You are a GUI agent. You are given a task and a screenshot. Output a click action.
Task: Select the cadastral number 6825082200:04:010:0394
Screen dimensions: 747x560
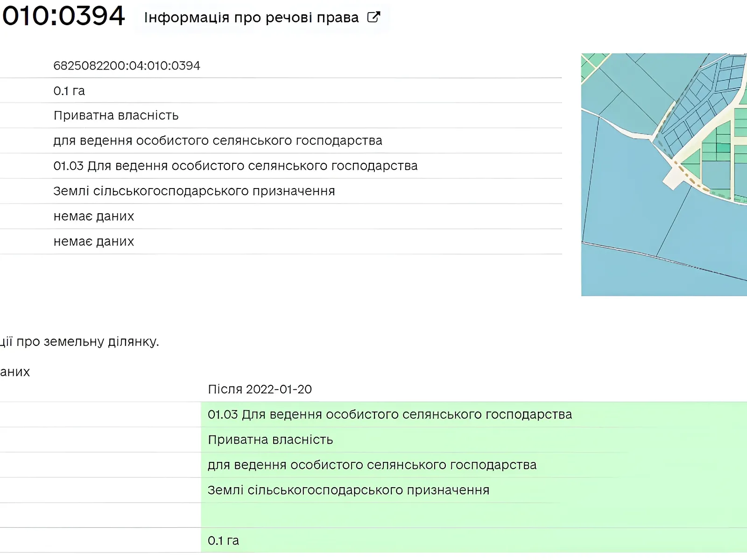point(127,66)
